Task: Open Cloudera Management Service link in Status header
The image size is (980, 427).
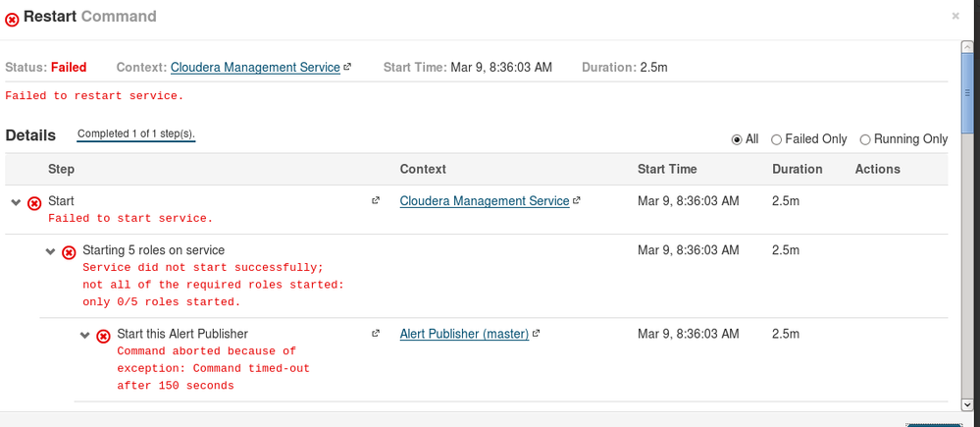Action: (255, 68)
